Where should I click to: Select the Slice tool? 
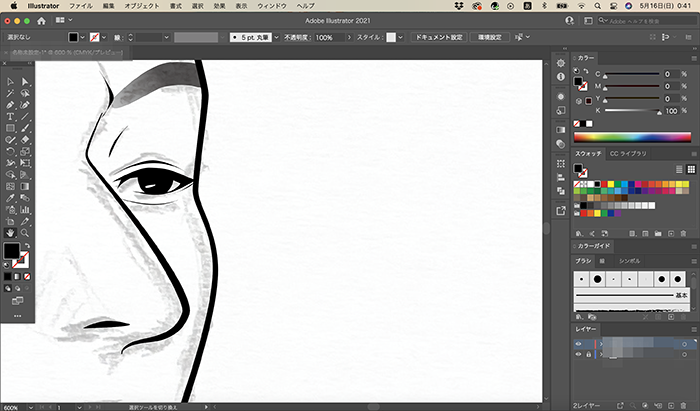[x=25, y=221]
